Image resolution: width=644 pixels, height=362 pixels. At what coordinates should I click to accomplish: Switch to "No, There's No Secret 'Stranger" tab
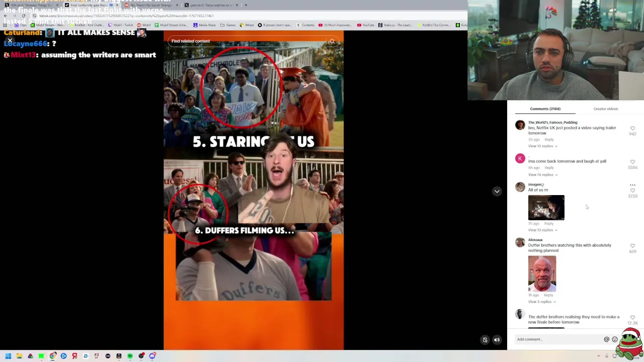coord(151,5)
